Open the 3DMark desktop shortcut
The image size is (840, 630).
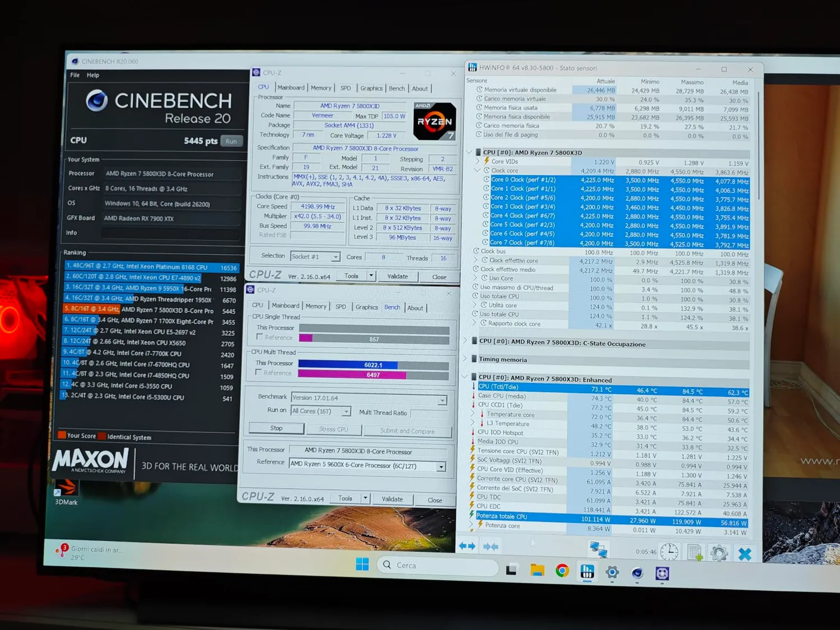point(66,493)
